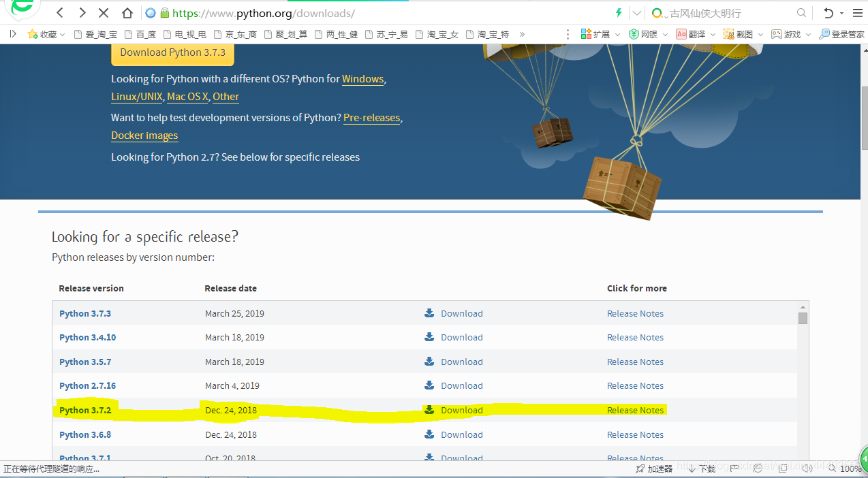The width and height of the screenshot is (868, 478).
Task: Open the 苏_宁_易 bookmark
Action: click(386, 34)
